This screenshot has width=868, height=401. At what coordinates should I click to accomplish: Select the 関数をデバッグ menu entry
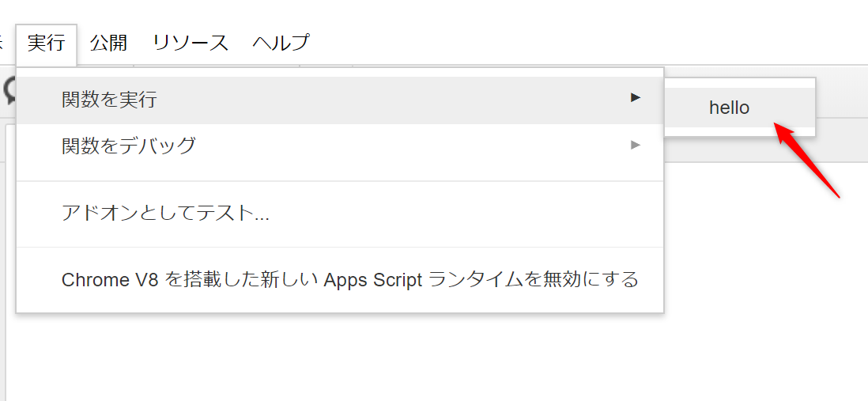(129, 146)
